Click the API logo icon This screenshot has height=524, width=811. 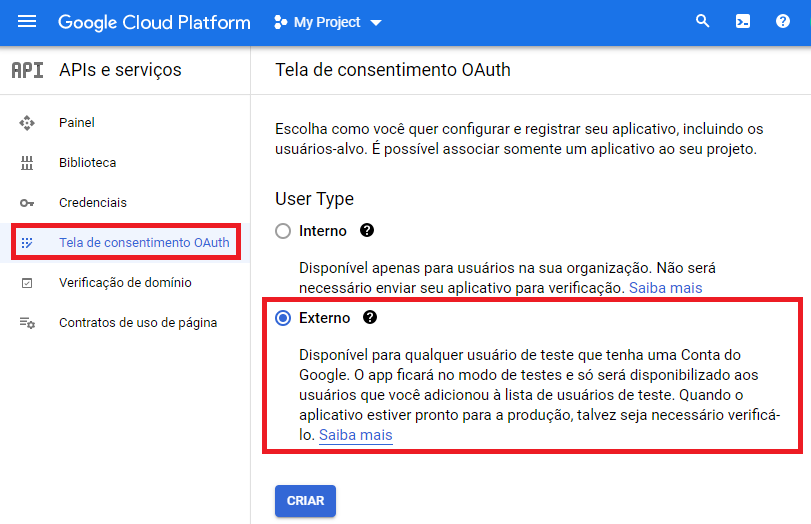click(27, 70)
